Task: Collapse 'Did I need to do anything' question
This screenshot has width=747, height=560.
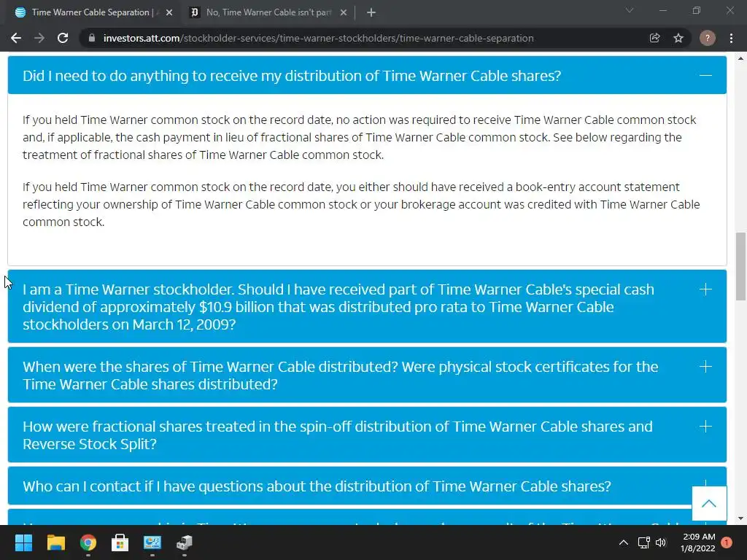Action: pyautogui.click(x=368, y=75)
